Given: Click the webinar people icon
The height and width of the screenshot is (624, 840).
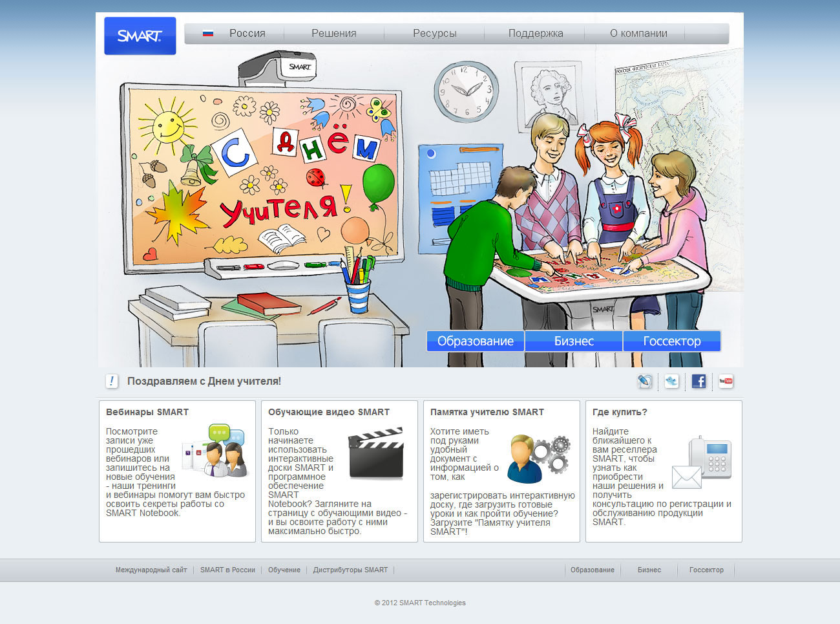Looking at the screenshot, I should click(216, 451).
